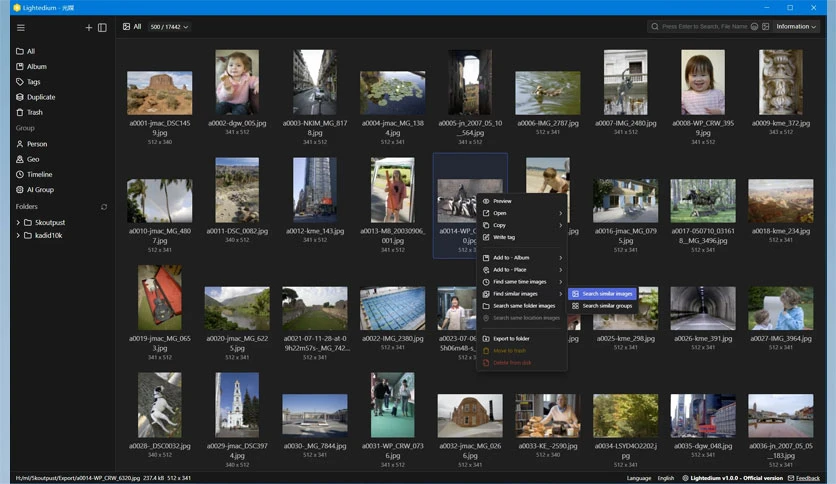This screenshot has width=836, height=484.
Task: Select thumbnail a0001-jmac_DSC1459.jpg
Action: click(159, 93)
